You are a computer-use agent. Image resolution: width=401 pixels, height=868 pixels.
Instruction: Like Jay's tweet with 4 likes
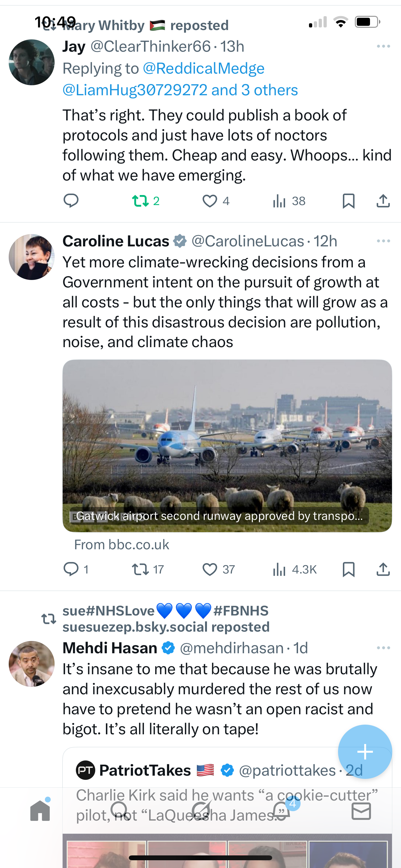coord(210,201)
